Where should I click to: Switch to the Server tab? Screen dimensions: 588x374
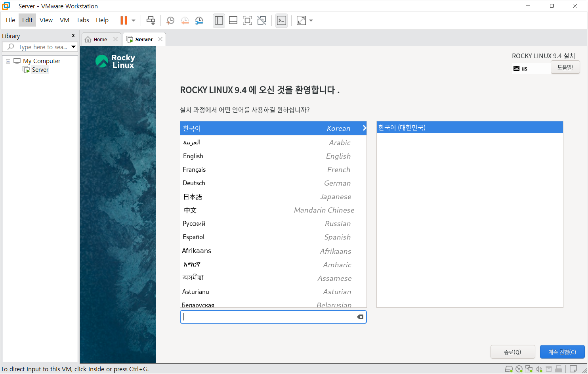point(144,39)
